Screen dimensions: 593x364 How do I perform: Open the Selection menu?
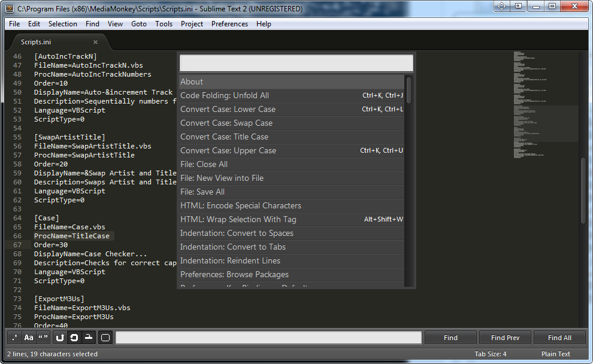(63, 24)
